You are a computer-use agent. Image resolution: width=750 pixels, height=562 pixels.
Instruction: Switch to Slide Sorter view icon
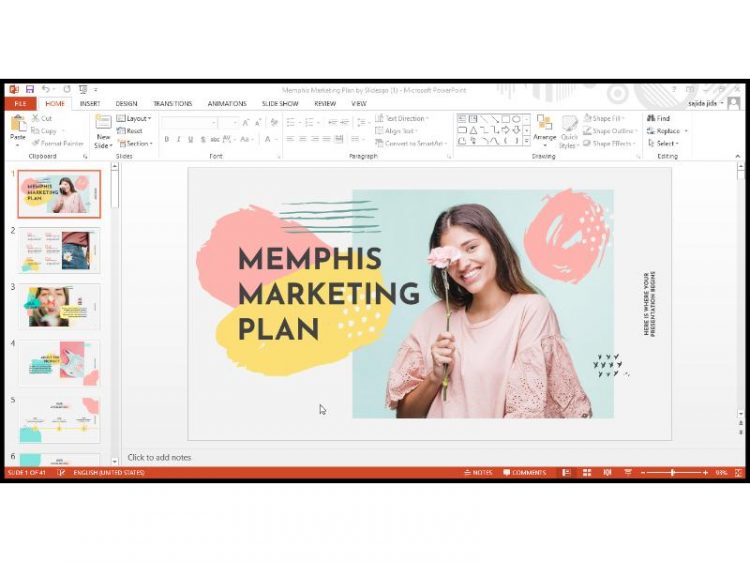587,473
